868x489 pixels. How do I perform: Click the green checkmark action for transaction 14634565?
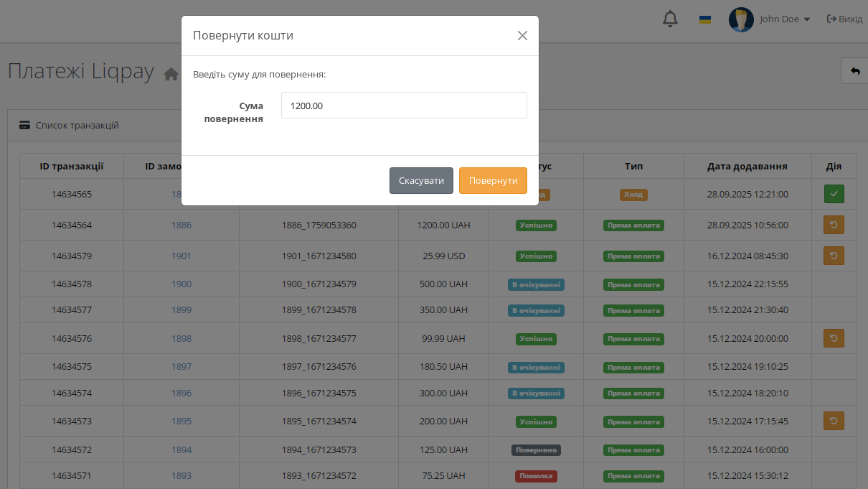coord(834,194)
